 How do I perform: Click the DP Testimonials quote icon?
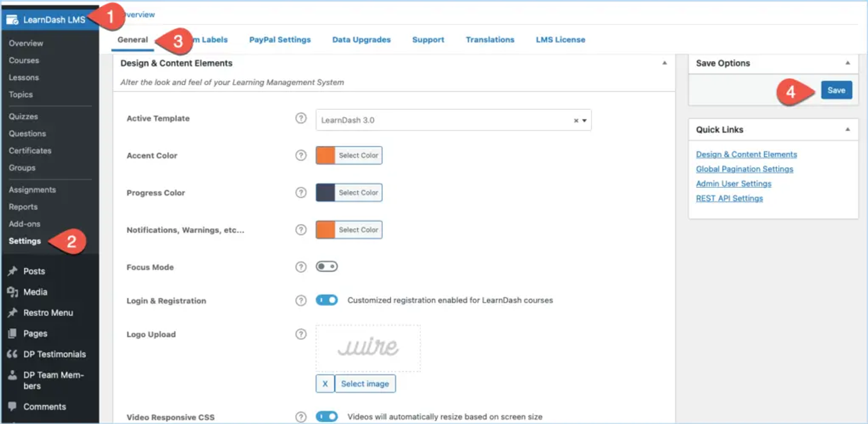click(12, 354)
